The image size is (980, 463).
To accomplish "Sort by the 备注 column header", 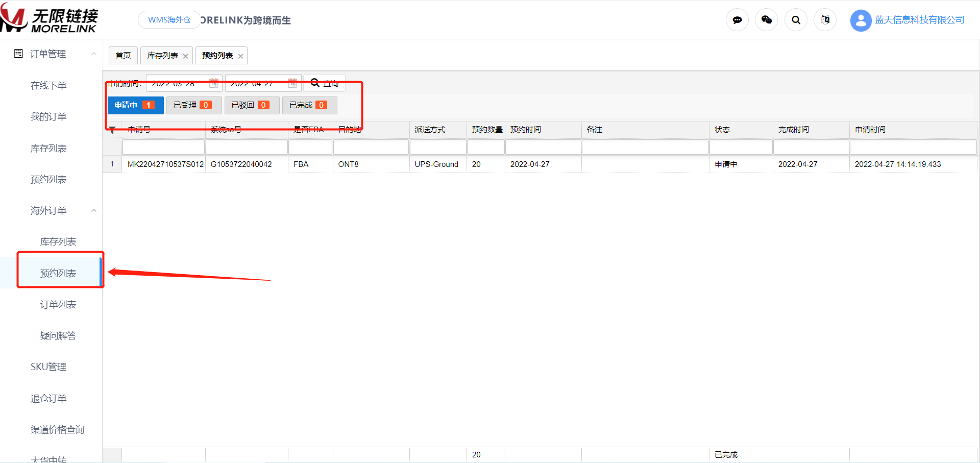I will (645, 130).
